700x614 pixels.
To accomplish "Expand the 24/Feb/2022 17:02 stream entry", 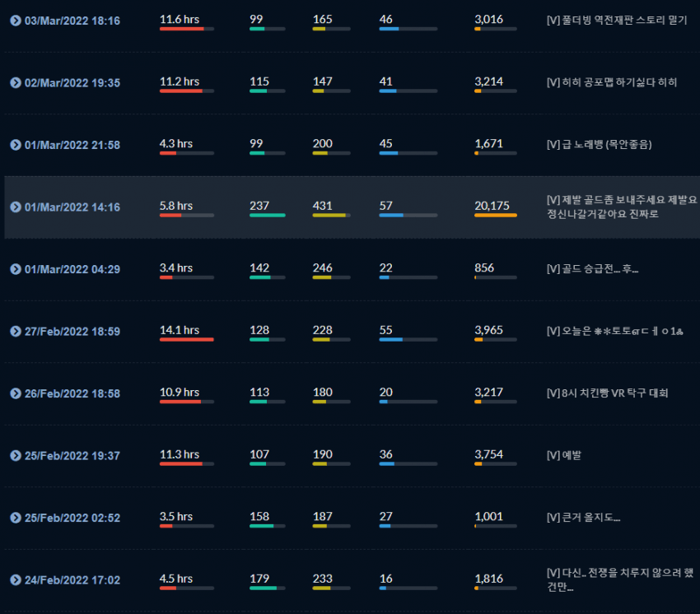I will coord(16,579).
